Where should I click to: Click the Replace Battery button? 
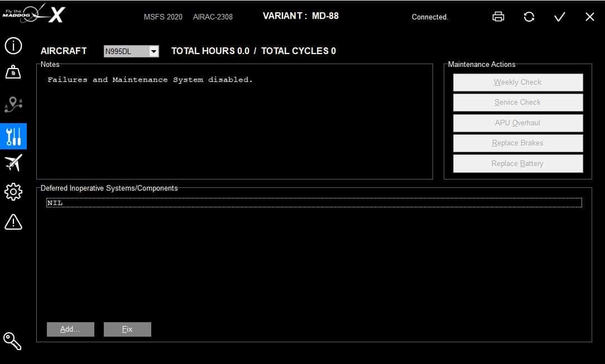517,164
